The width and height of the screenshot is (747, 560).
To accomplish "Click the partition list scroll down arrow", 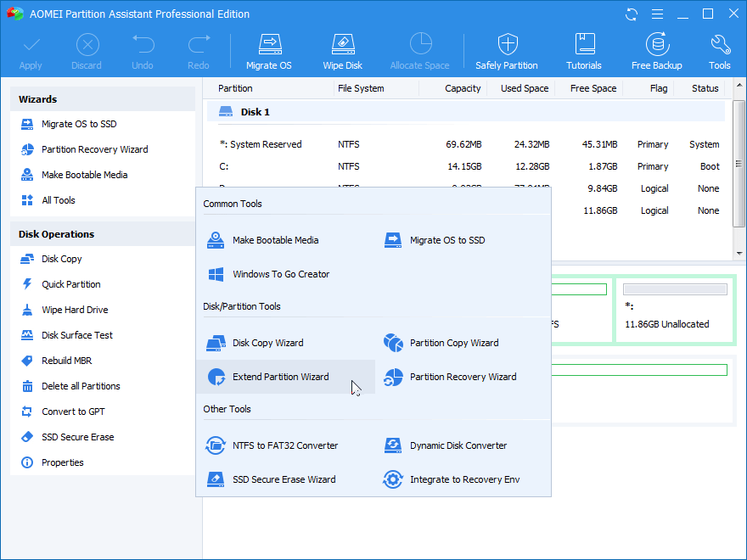I will [x=739, y=254].
